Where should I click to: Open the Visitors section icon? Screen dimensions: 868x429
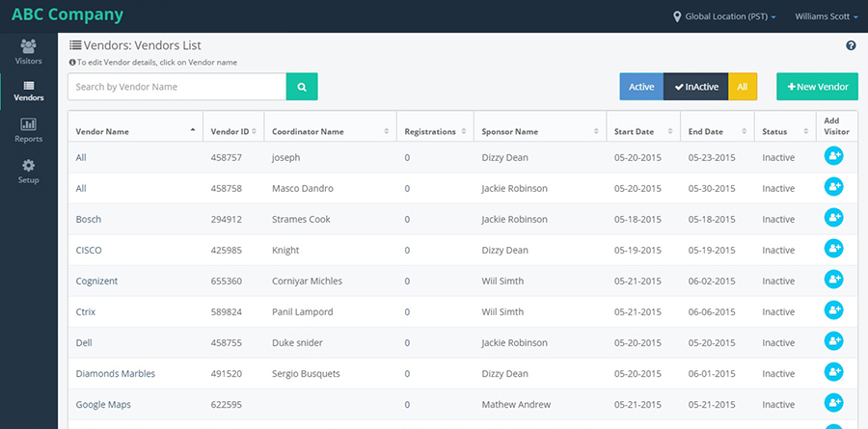click(x=28, y=47)
